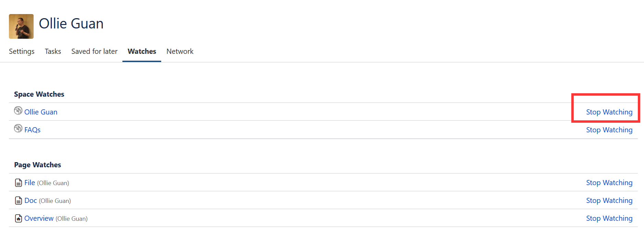Stop watching the Ollie Guan space
Image resolution: width=644 pixels, height=229 pixels.
(609, 112)
